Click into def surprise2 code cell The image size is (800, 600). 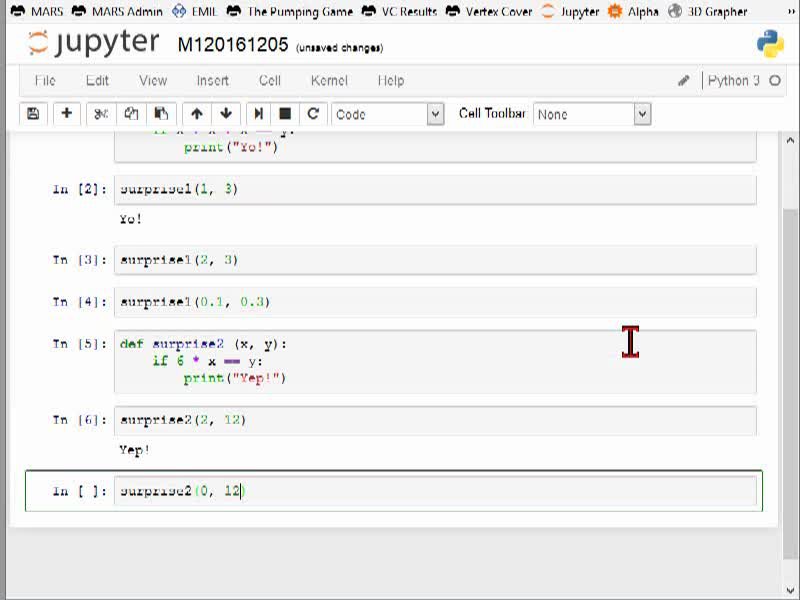coord(435,361)
